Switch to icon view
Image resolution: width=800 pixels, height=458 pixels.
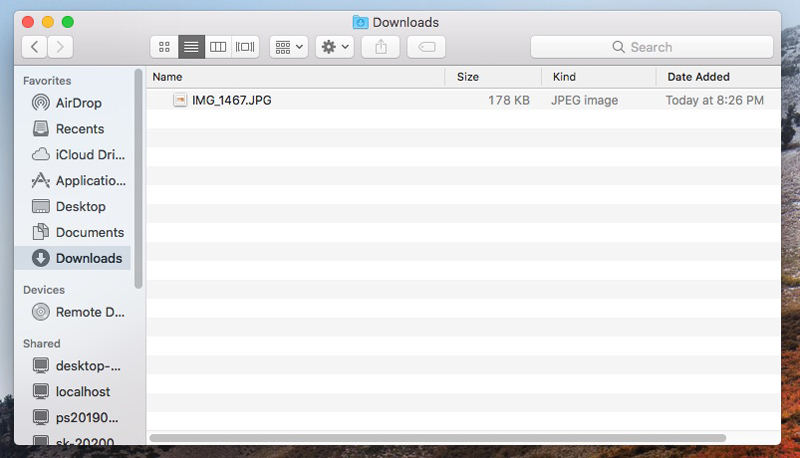(x=164, y=47)
